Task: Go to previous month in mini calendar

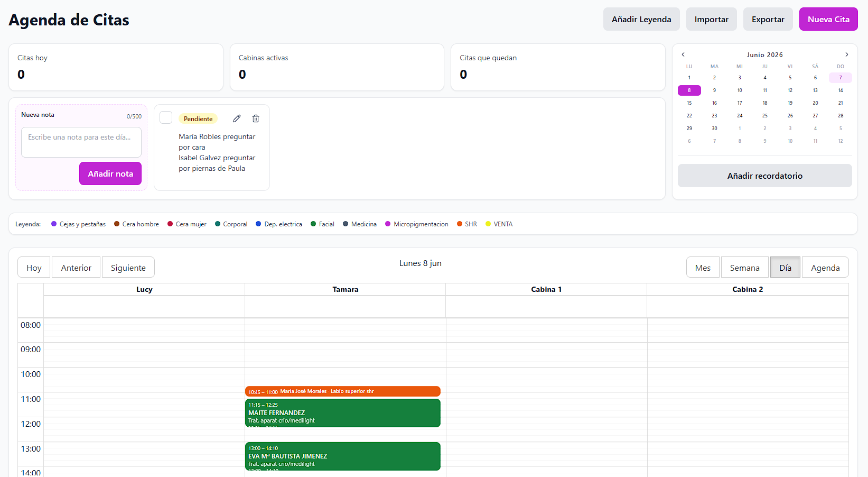Action: [x=683, y=54]
